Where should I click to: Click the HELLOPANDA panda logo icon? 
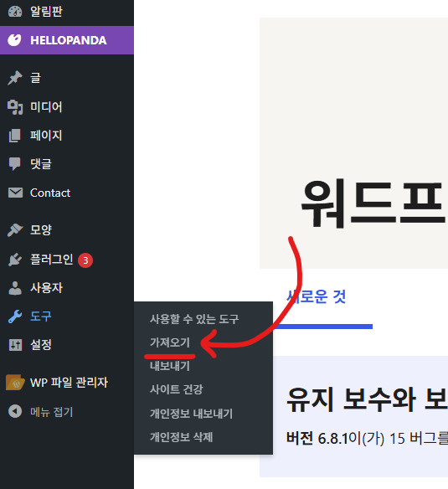click(15, 40)
